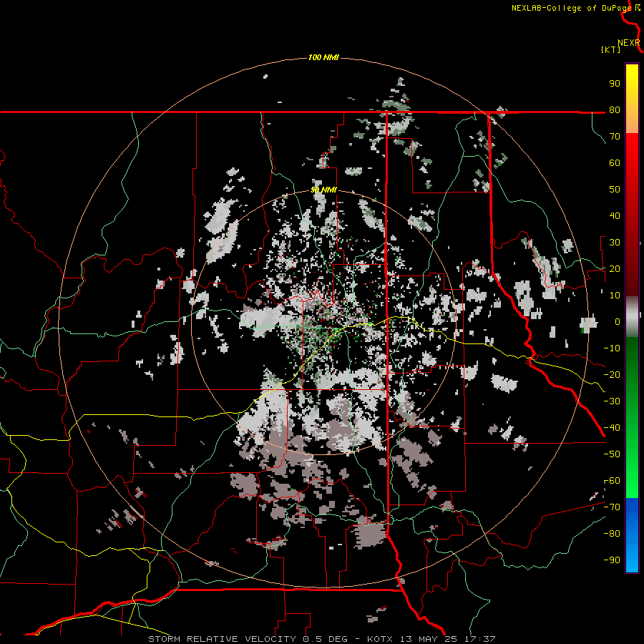Click the positive 30 scale label

click(615, 243)
